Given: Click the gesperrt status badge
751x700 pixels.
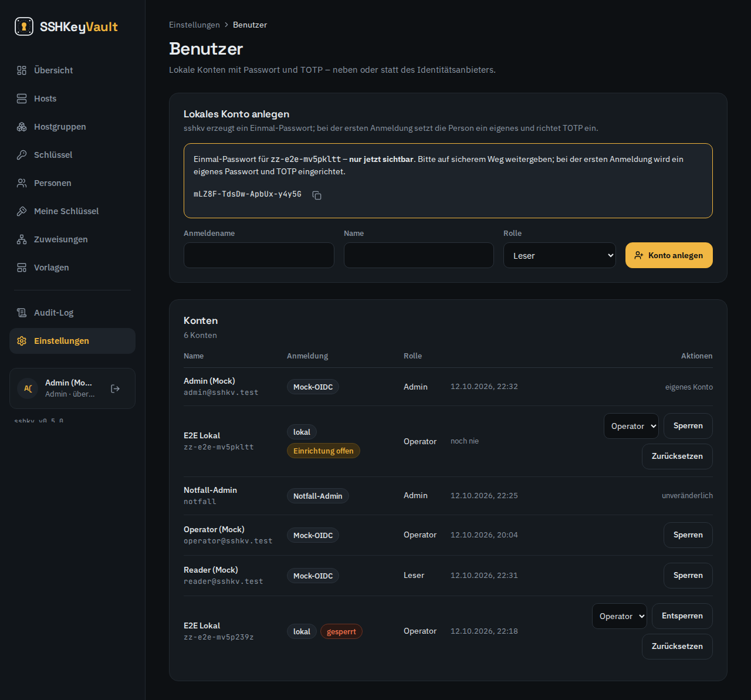Looking at the screenshot, I should pos(341,631).
